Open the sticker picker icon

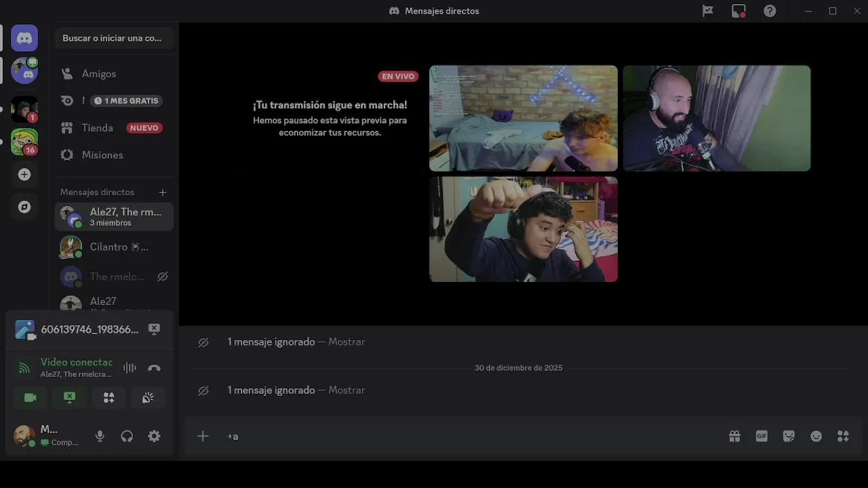pyautogui.click(x=789, y=436)
